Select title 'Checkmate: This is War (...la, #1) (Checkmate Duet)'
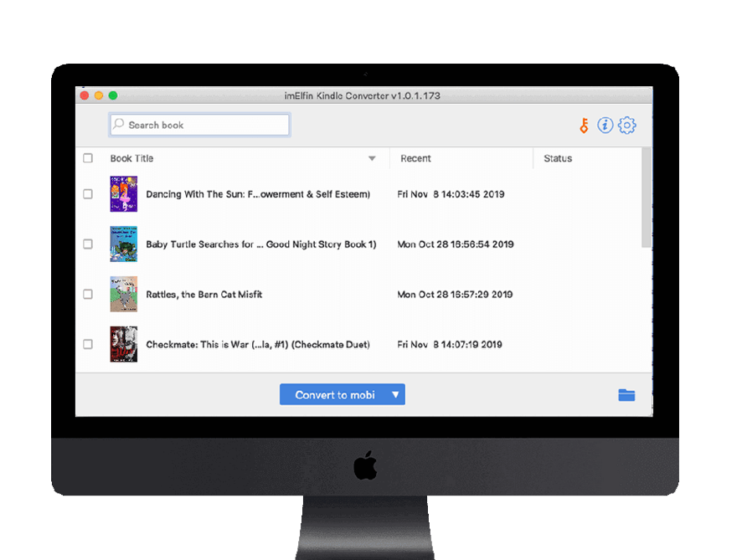The height and width of the screenshot is (560, 742). point(258,345)
